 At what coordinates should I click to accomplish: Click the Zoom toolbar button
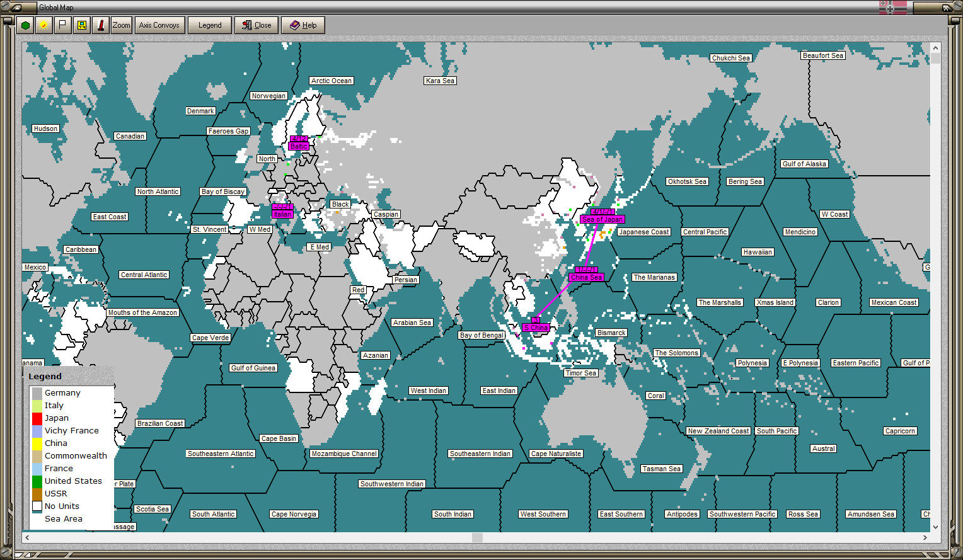click(x=121, y=25)
